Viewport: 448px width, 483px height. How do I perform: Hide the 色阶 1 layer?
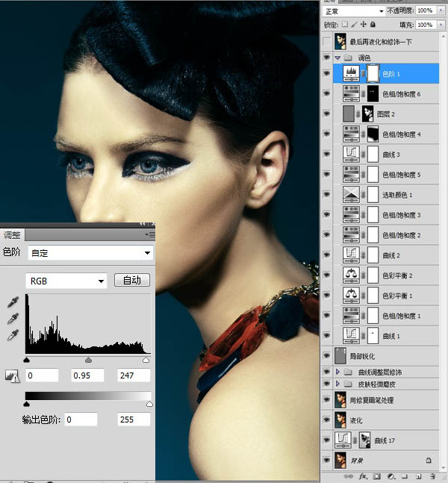tap(326, 73)
